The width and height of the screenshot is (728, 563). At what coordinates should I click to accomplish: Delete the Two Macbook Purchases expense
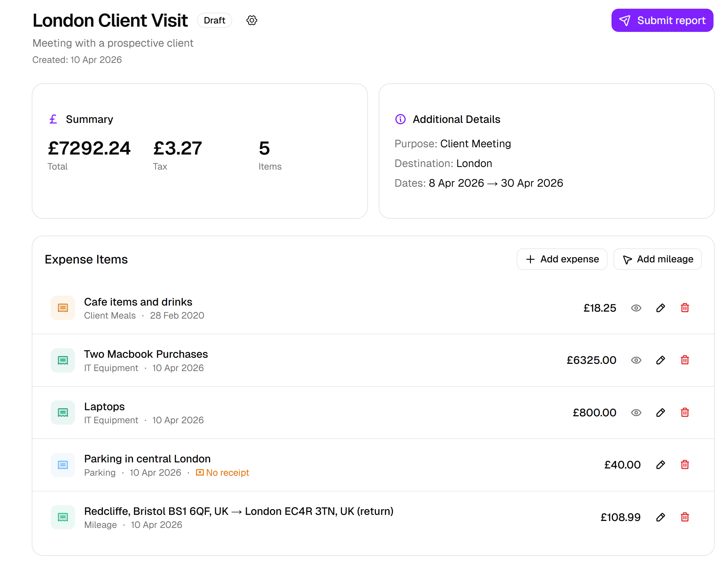pos(685,360)
